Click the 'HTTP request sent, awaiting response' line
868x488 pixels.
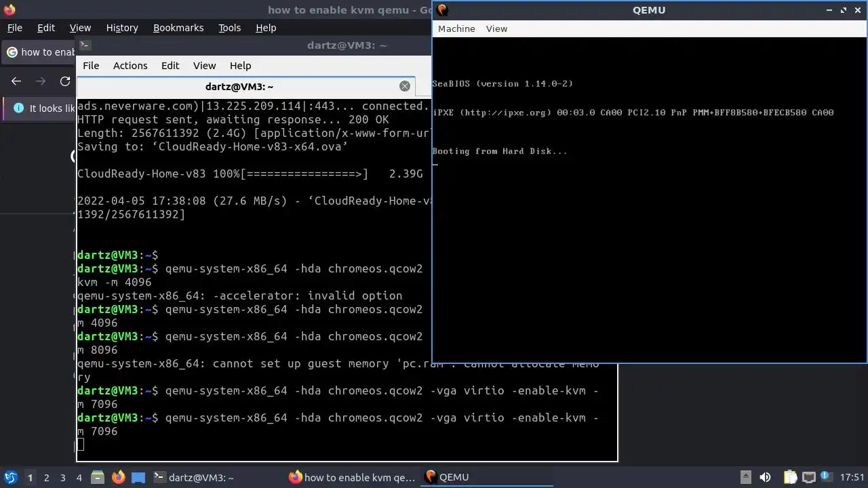(233, 119)
